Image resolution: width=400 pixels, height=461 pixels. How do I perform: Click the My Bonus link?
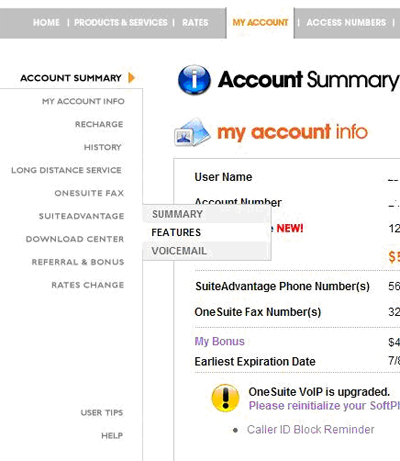pyautogui.click(x=219, y=341)
